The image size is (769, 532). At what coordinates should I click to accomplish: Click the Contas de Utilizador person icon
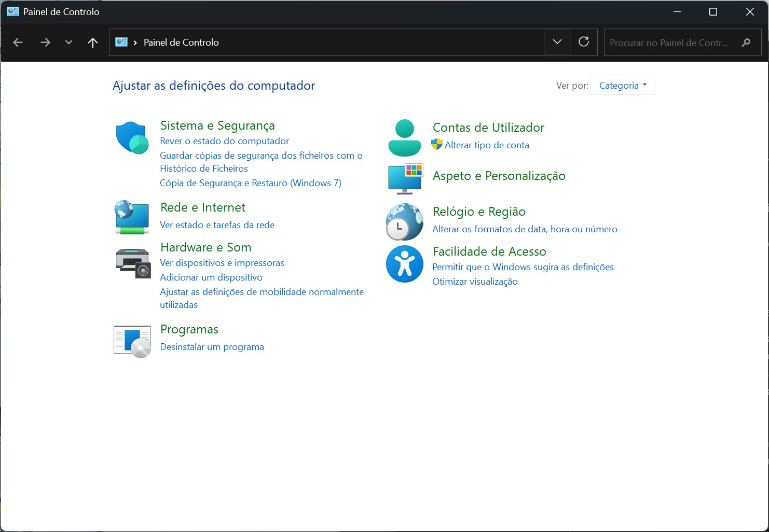[404, 138]
